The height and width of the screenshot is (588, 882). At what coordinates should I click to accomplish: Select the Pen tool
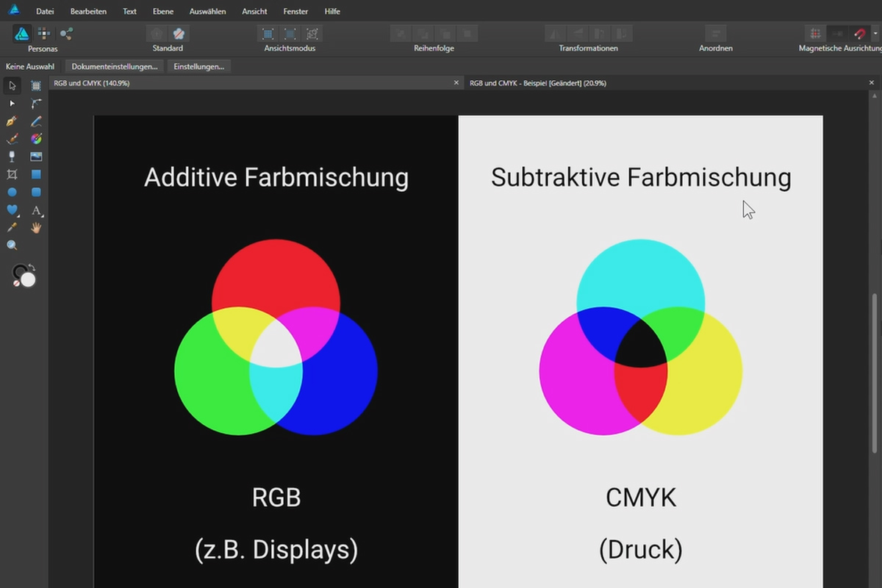pos(11,121)
